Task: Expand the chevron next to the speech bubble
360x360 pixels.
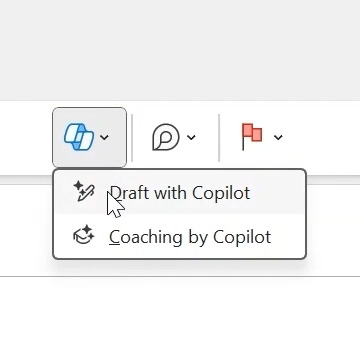Action: [191, 137]
